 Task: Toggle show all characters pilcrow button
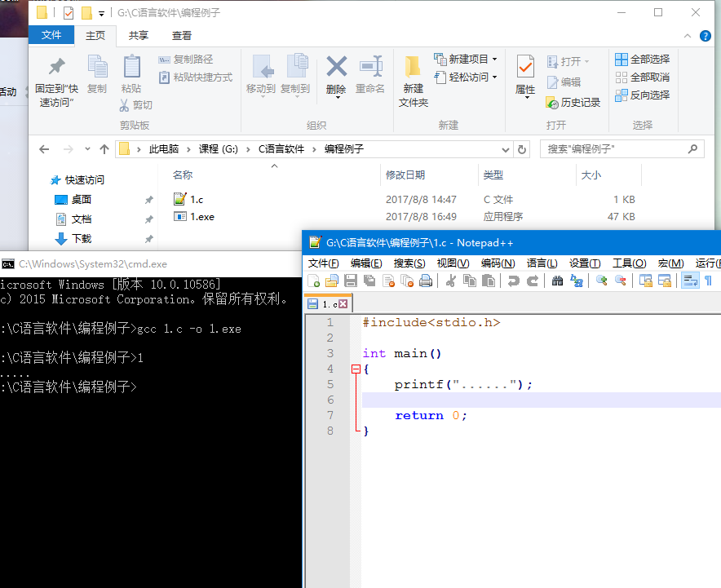[708, 281]
